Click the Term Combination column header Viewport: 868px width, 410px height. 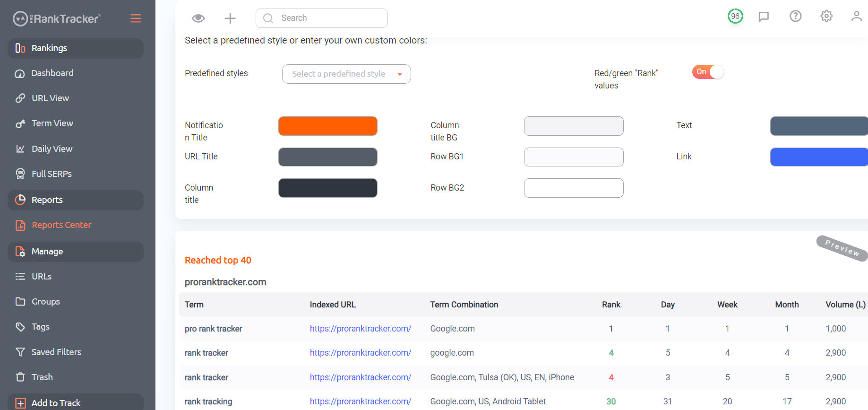pos(464,305)
